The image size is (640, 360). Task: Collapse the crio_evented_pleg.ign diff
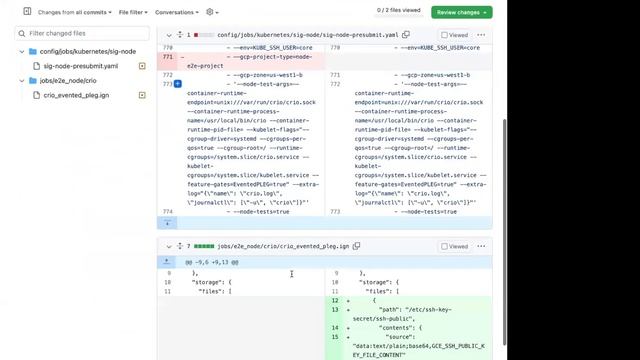169,246
